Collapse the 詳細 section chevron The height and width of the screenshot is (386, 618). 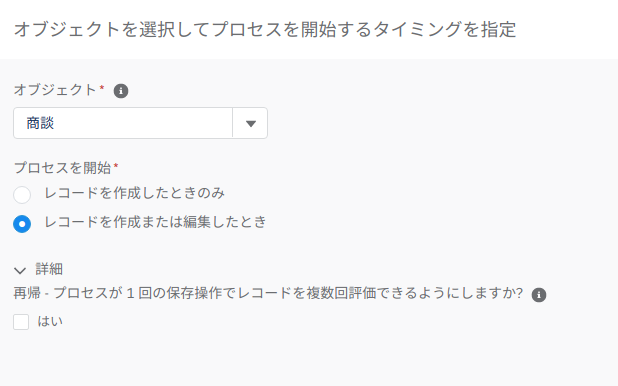coord(20,270)
